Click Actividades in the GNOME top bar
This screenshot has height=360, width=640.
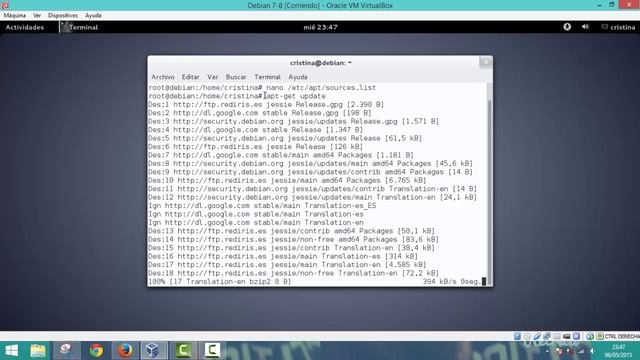coord(24,27)
